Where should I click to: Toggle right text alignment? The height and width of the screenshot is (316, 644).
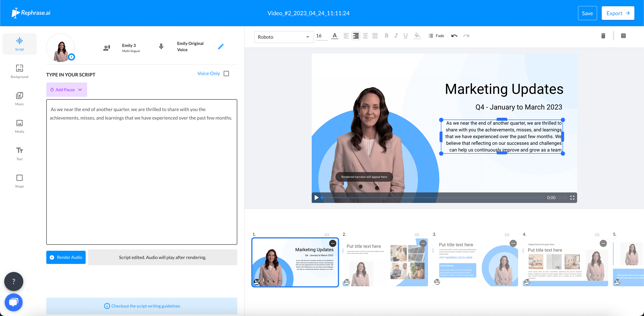pyautogui.click(x=356, y=36)
